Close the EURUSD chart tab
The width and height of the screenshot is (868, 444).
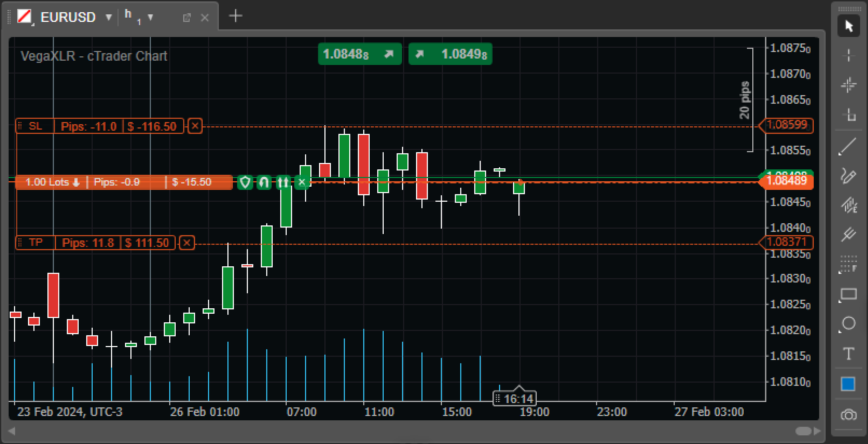click(x=205, y=18)
